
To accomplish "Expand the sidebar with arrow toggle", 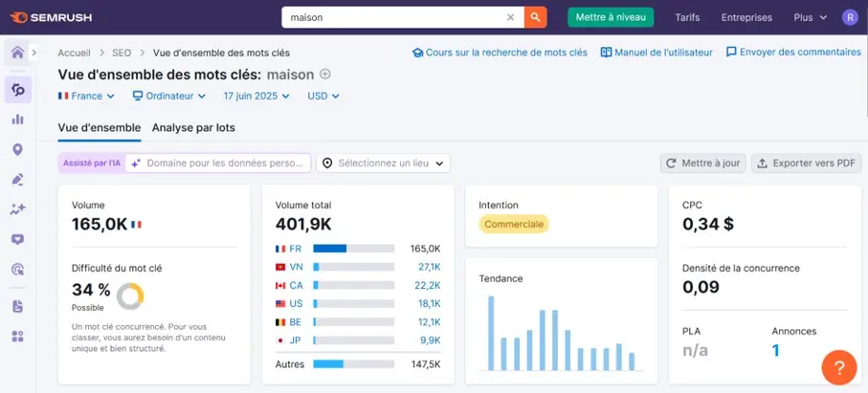I will point(33,53).
